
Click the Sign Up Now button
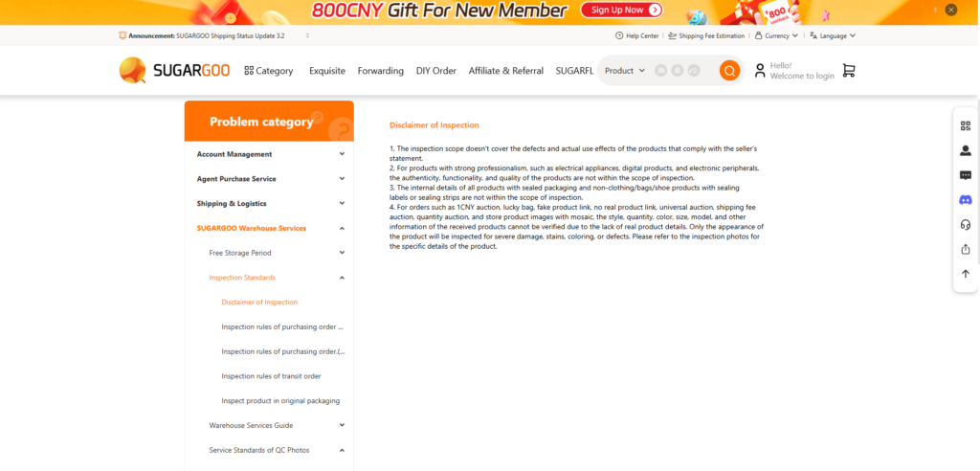[x=626, y=10]
